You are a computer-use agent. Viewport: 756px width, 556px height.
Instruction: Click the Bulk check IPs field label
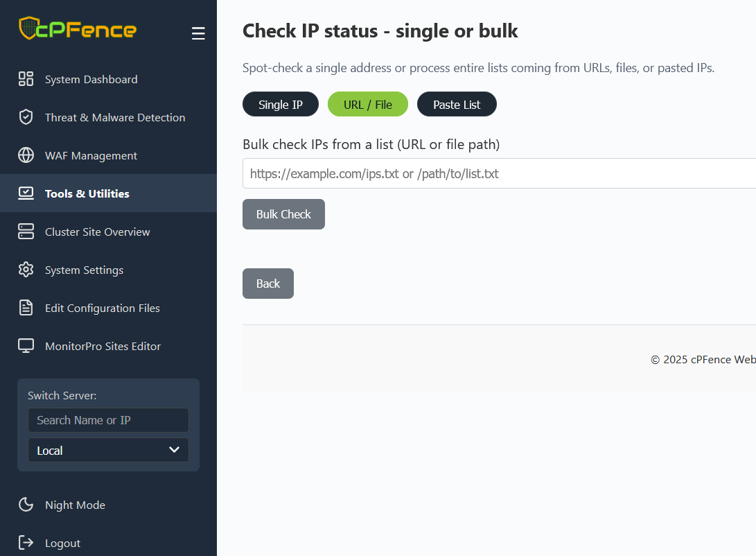coord(371,144)
